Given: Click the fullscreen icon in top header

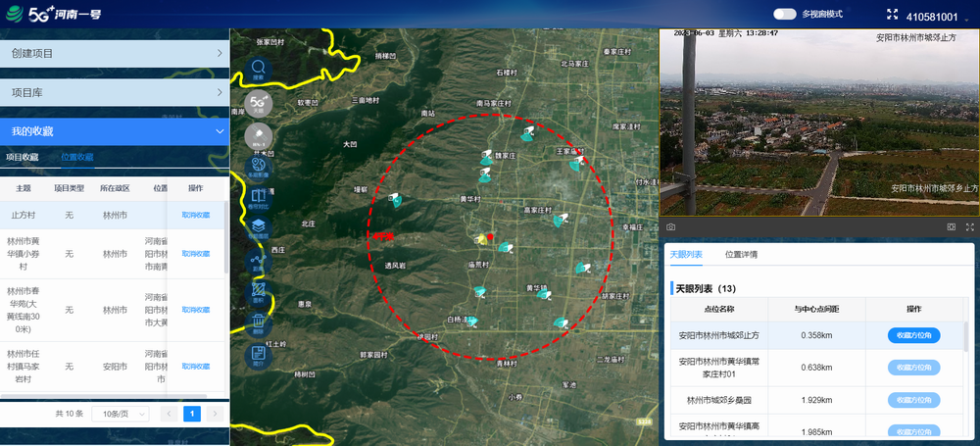Looking at the screenshot, I should pyautogui.click(x=892, y=15).
